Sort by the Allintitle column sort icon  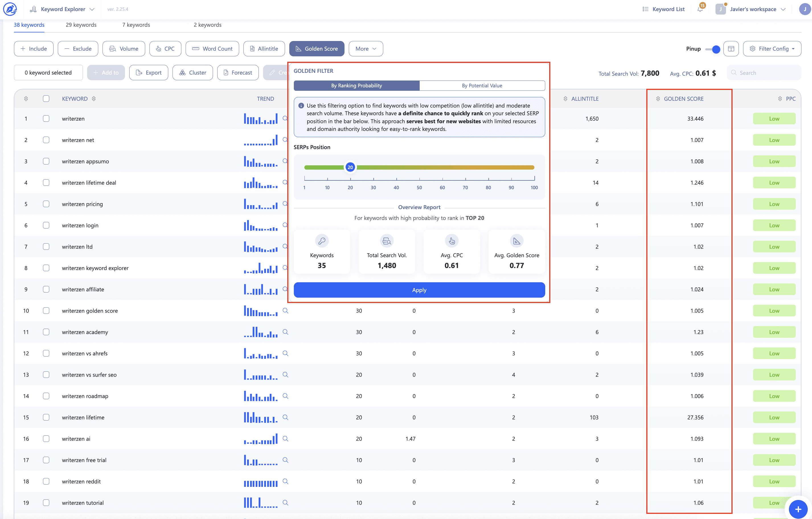[565, 99]
